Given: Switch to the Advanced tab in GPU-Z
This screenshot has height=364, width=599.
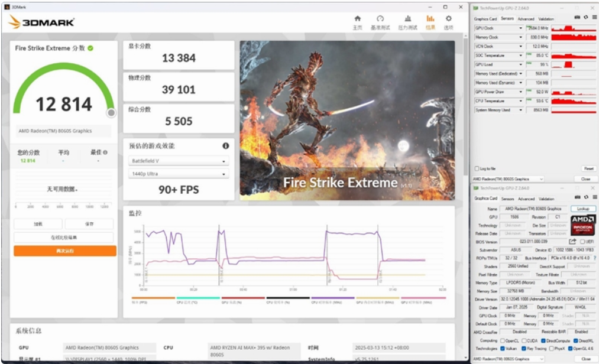Looking at the screenshot, I should click(526, 199).
